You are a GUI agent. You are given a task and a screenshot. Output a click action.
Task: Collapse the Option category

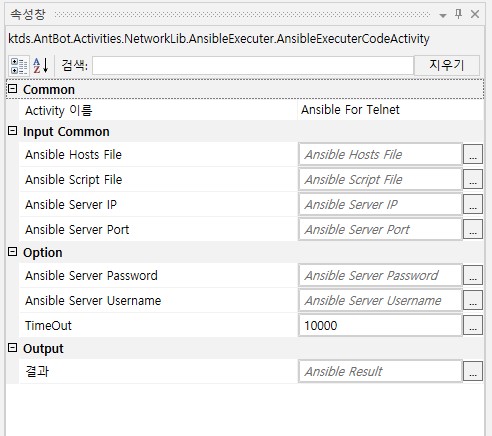(x=12, y=252)
